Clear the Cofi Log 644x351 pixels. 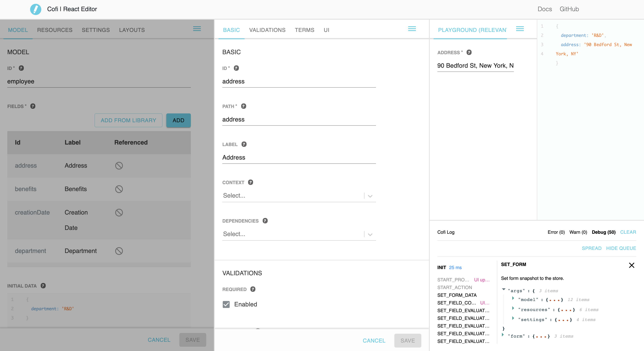(628, 232)
